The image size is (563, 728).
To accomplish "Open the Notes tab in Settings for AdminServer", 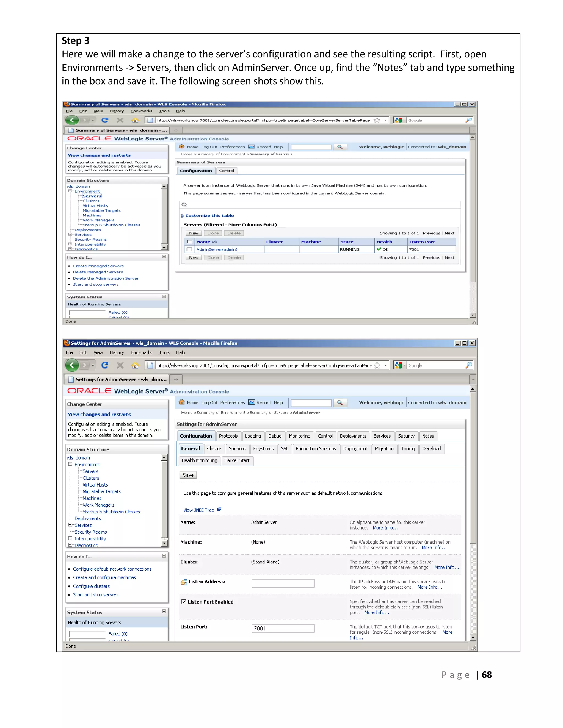I will point(428,436).
